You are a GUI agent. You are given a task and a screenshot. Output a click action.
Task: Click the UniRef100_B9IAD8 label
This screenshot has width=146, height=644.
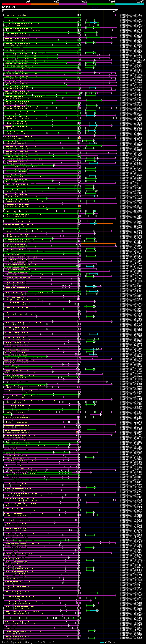click(131, 53)
